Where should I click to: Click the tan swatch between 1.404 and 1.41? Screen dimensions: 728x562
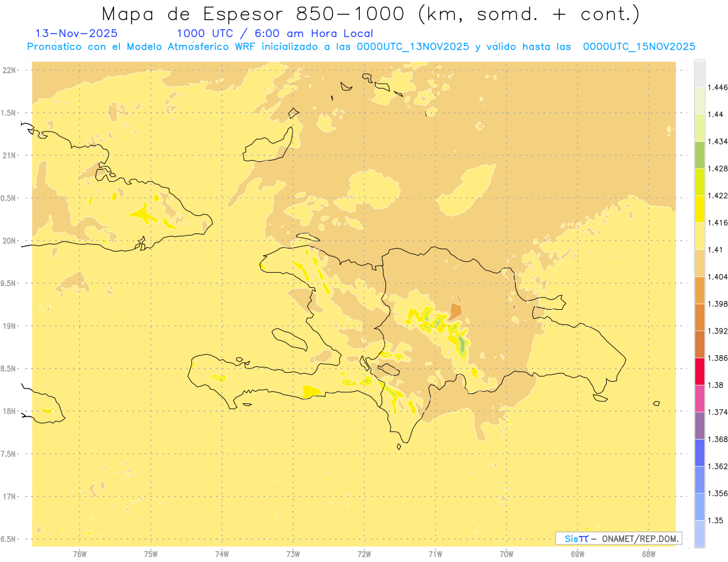click(x=699, y=263)
